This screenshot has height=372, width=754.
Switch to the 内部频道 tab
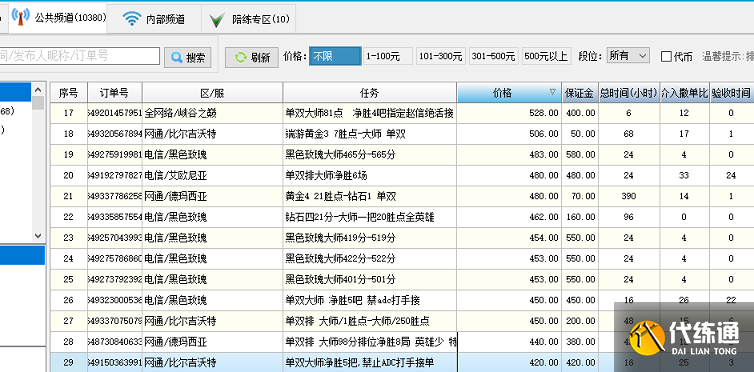tap(154, 19)
